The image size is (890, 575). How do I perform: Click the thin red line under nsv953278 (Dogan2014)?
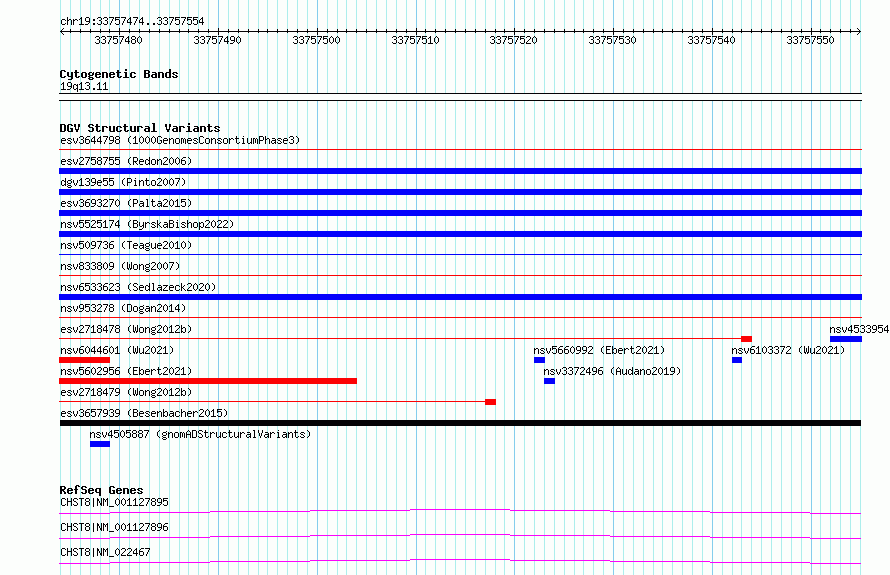(x=460, y=318)
